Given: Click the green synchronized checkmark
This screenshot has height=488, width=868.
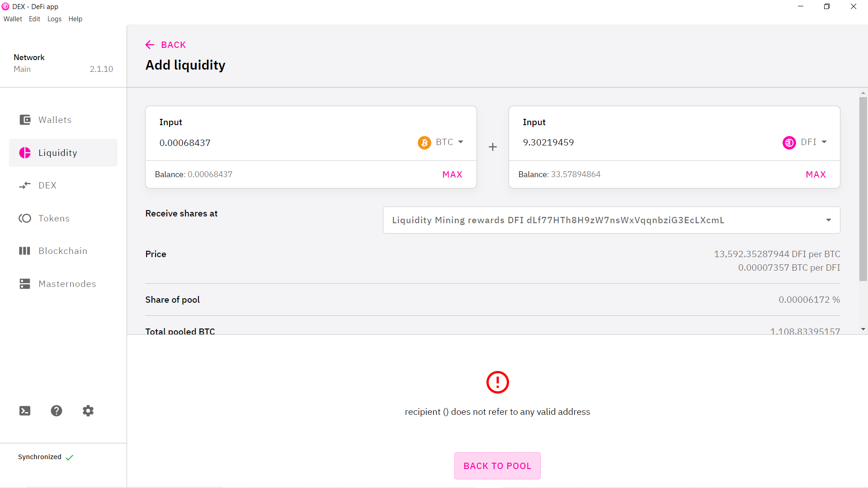Looking at the screenshot, I should (x=70, y=457).
